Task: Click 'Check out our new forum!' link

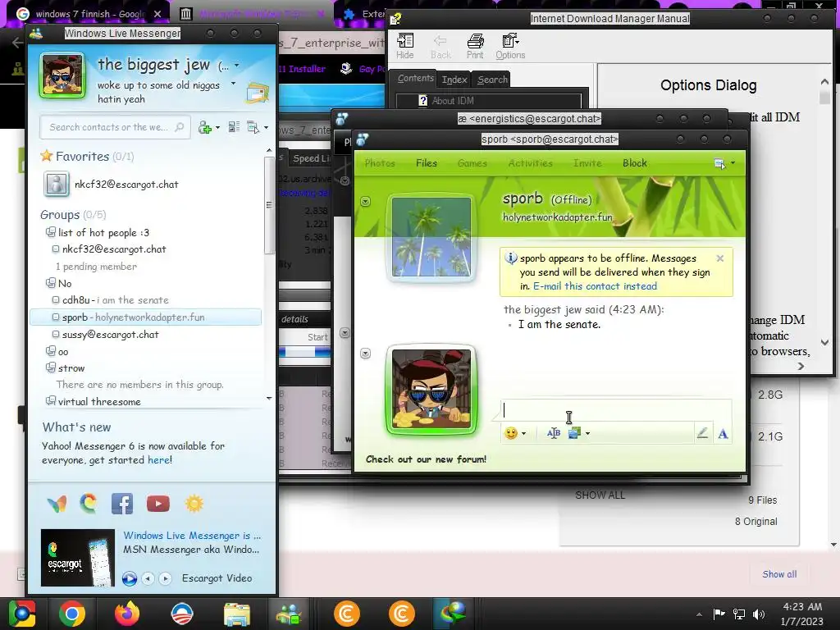Action: 426,459
